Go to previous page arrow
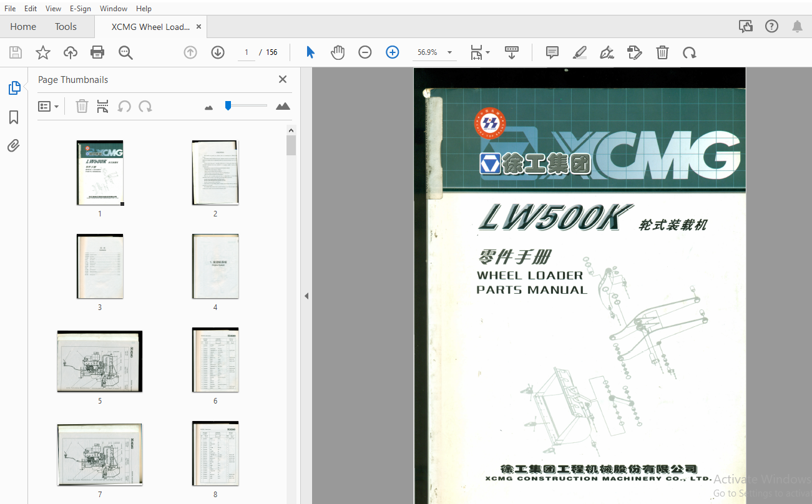 pos(190,52)
